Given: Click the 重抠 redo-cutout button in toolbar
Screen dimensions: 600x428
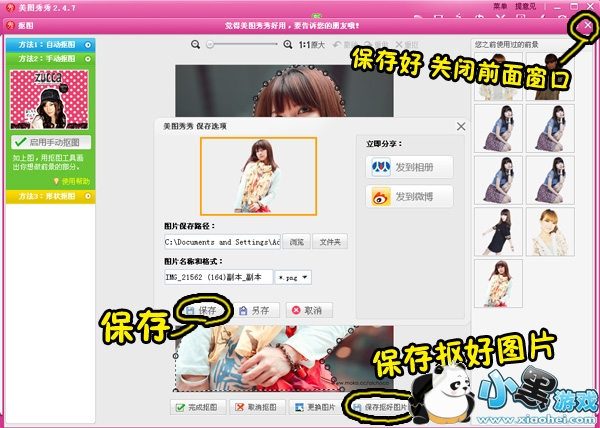Looking at the screenshot, I should pos(407,45).
